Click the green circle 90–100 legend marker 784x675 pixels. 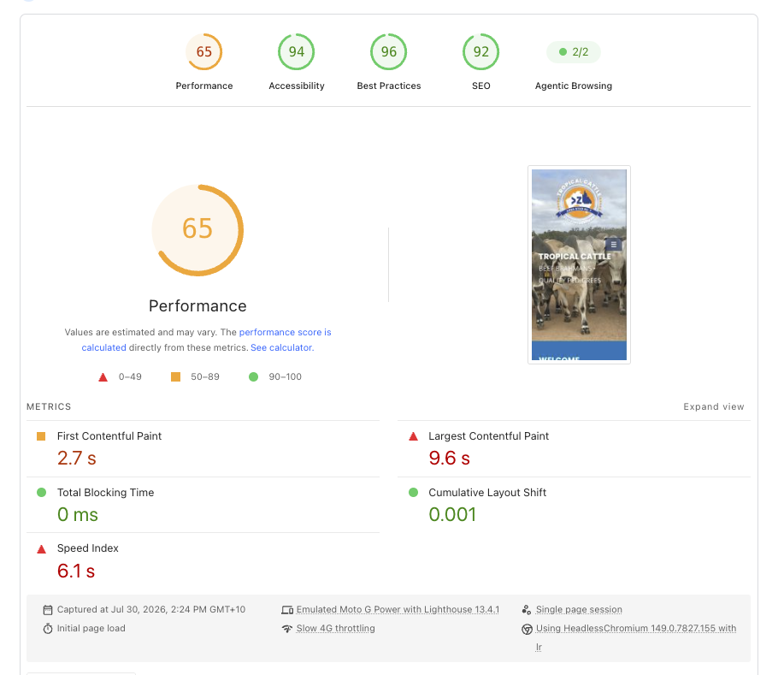pyautogui.click(x=254, y=376)
